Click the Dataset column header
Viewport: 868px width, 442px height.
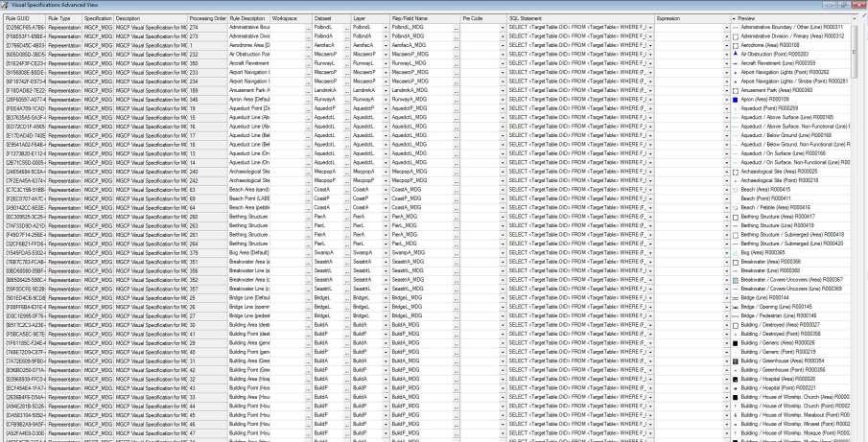331,19
